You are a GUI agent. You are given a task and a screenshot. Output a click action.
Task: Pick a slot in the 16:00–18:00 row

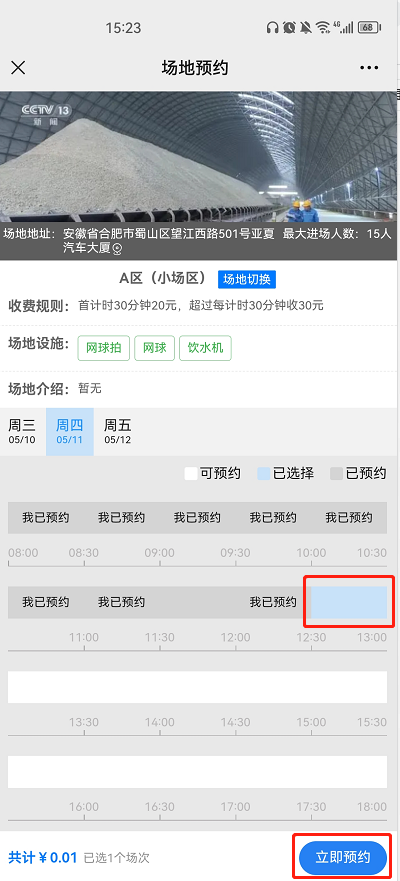coord(197,771)
